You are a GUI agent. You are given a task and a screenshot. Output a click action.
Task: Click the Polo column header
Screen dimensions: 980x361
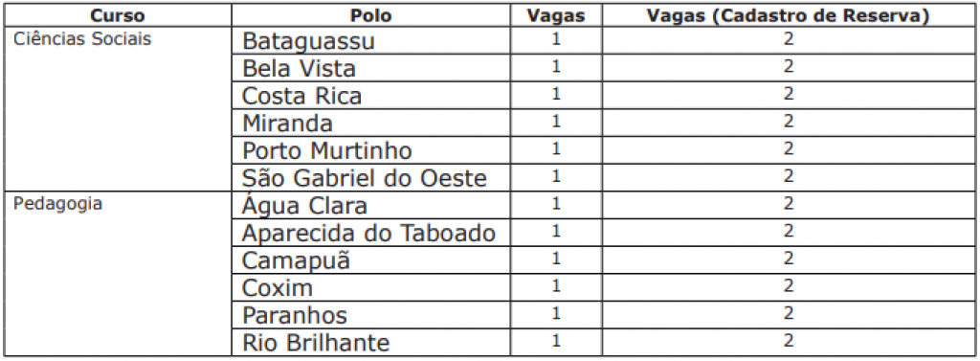click(370, 15)
